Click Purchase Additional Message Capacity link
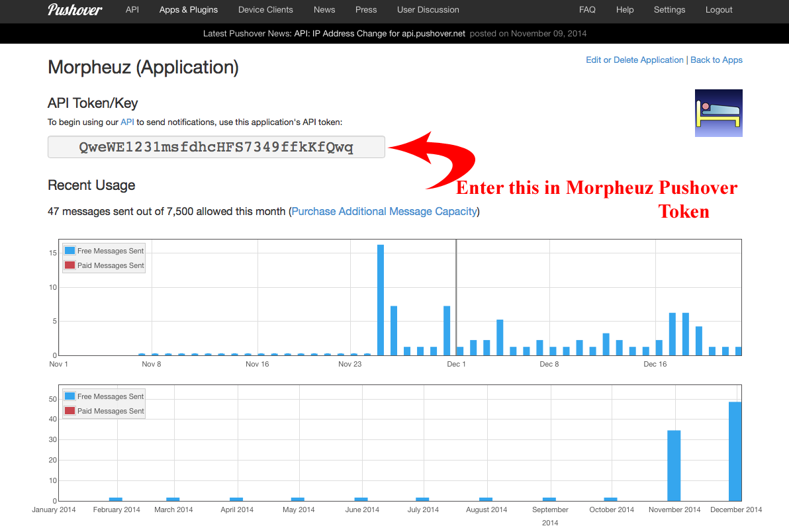 tap(385, 211)
